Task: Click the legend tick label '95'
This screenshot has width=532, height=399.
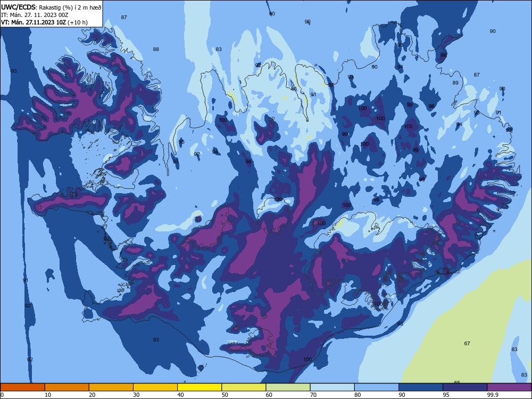Action: click(x=446, y=395)
